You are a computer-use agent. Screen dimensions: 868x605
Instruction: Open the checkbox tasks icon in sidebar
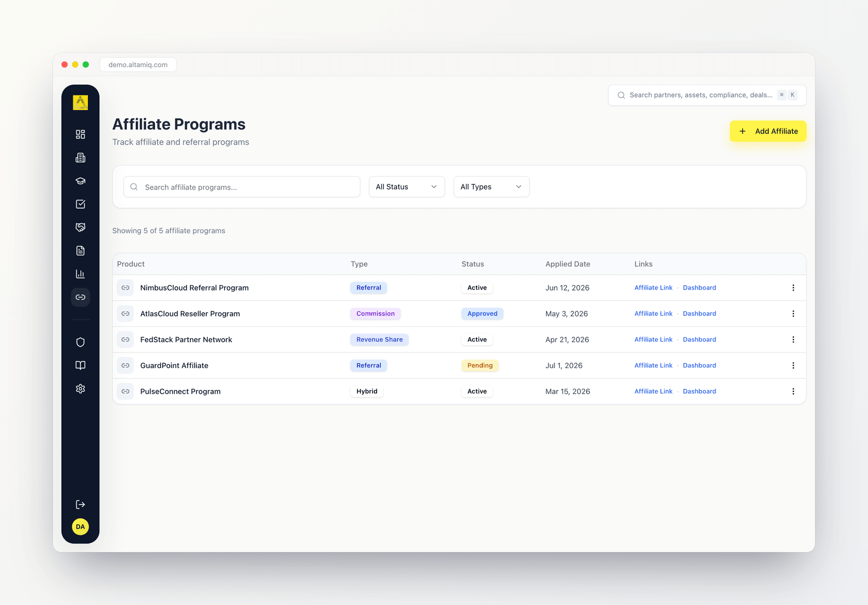(x=80, y=204)
